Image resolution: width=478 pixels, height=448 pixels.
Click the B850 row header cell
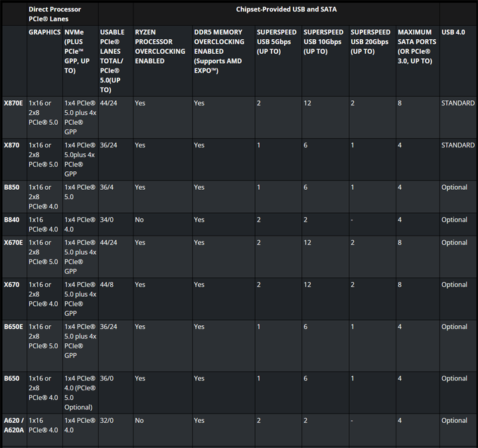pos(12,188)
